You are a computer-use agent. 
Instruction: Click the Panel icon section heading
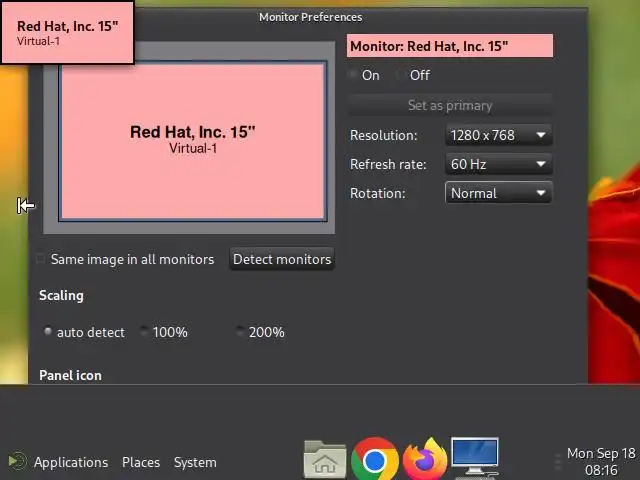[x=70, y=375]
